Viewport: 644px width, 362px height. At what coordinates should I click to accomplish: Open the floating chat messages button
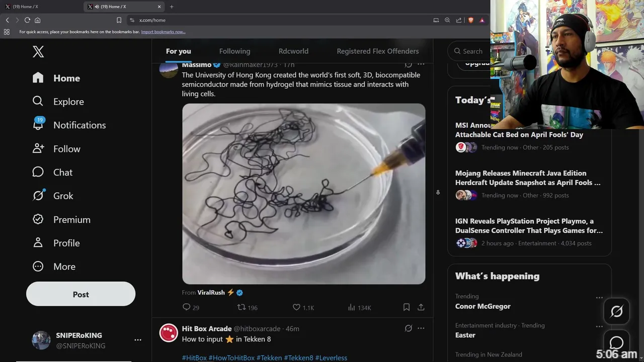(616, 343)
